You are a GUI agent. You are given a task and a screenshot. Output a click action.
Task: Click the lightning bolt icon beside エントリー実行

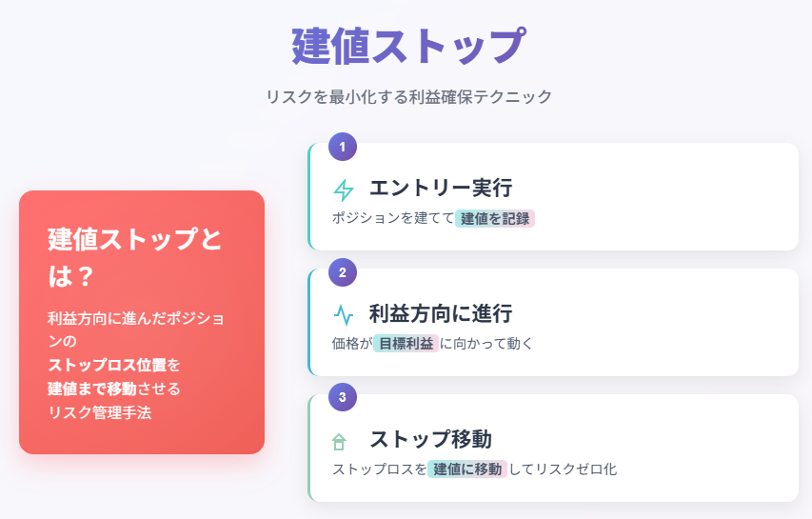click(344, 190)
